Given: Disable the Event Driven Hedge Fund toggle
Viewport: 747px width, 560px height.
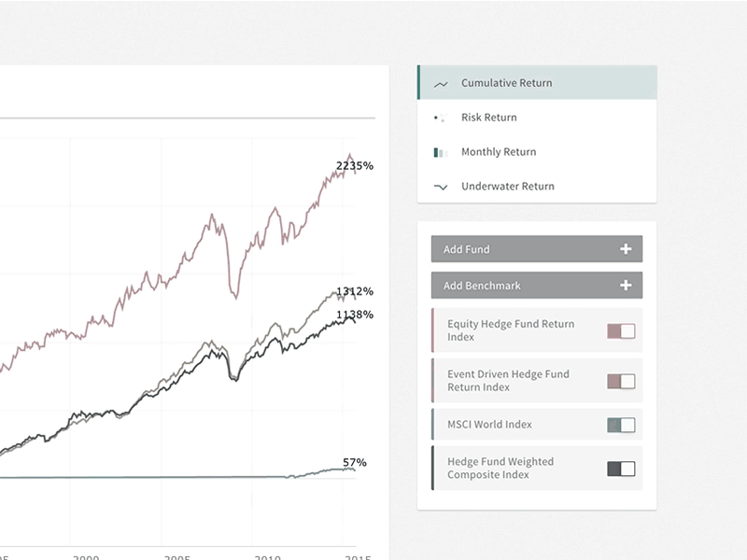Looking at the screenshot, I should point(621,380).
